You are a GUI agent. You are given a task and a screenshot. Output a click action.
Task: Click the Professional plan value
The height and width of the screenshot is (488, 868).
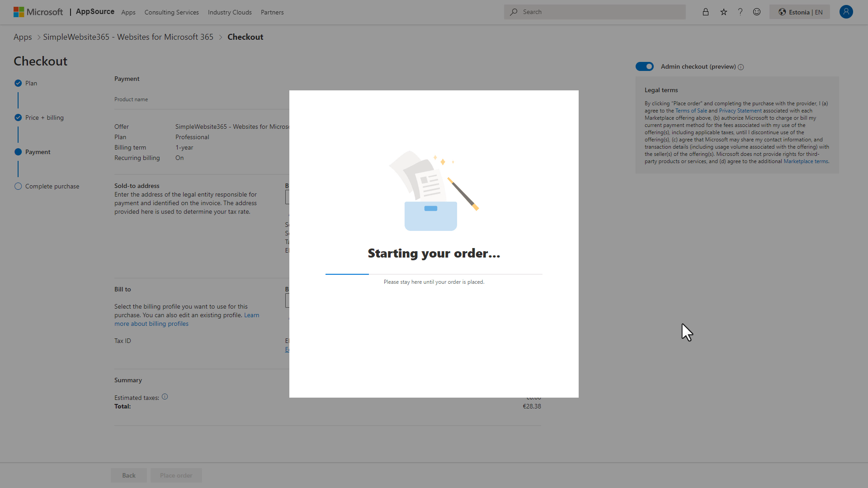[x=192, y=137]
